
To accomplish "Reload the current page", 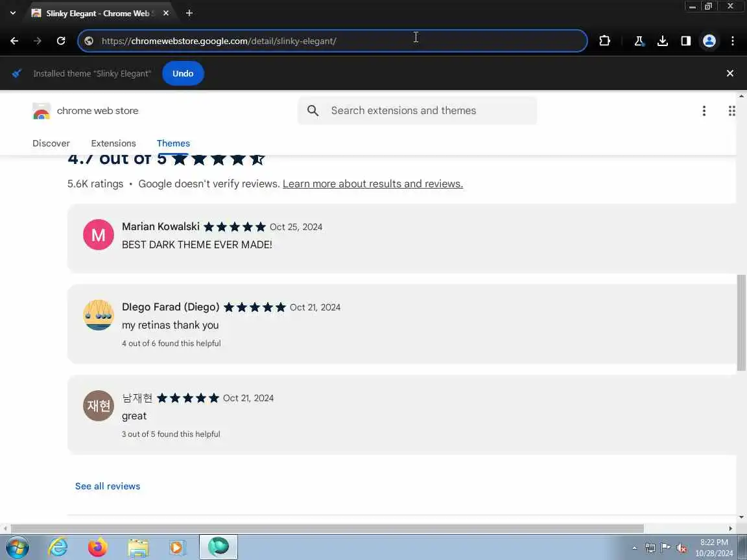I will [x=61, y=41].
